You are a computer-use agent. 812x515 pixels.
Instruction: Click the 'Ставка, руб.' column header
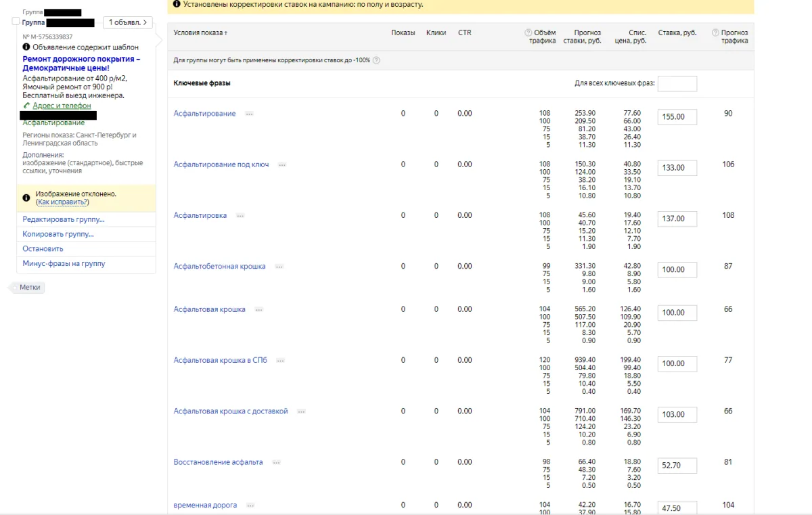(677, 32)
